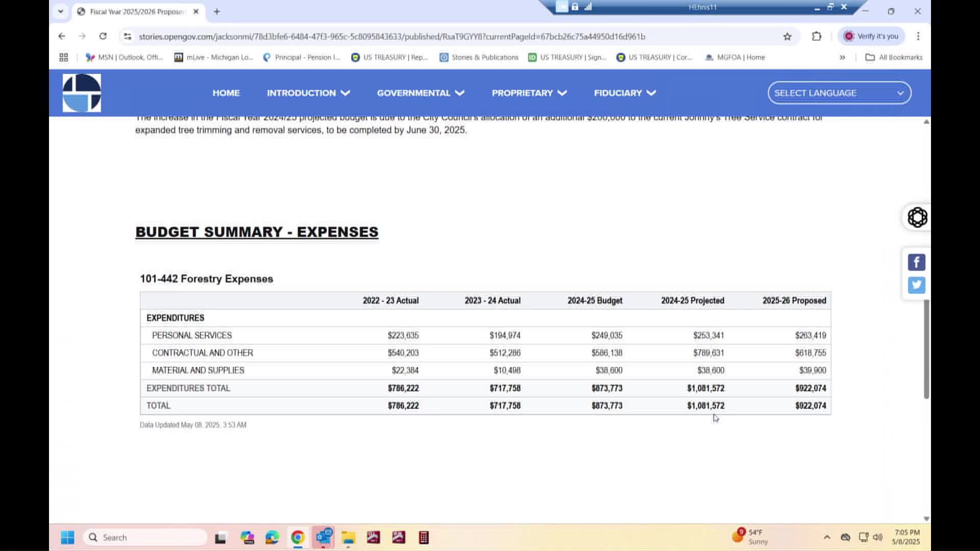The image size is (980, 551).
Task: Open US TREASURY Rep bookmark
Action: [x=390, y=57]
